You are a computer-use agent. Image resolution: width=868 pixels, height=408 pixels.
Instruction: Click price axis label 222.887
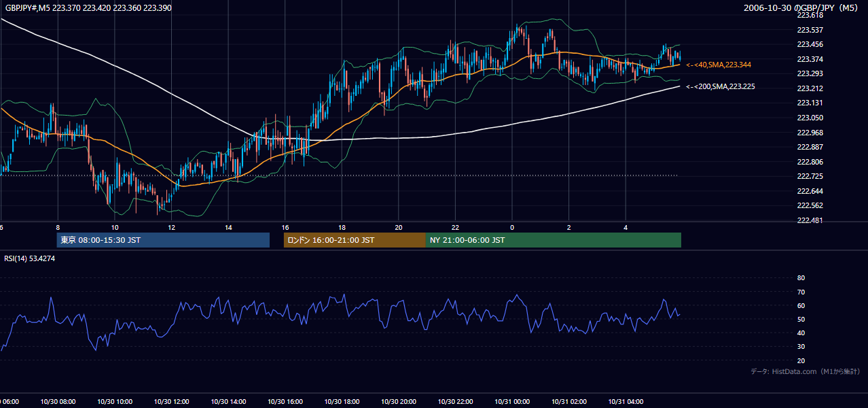[x=810, y=147]
